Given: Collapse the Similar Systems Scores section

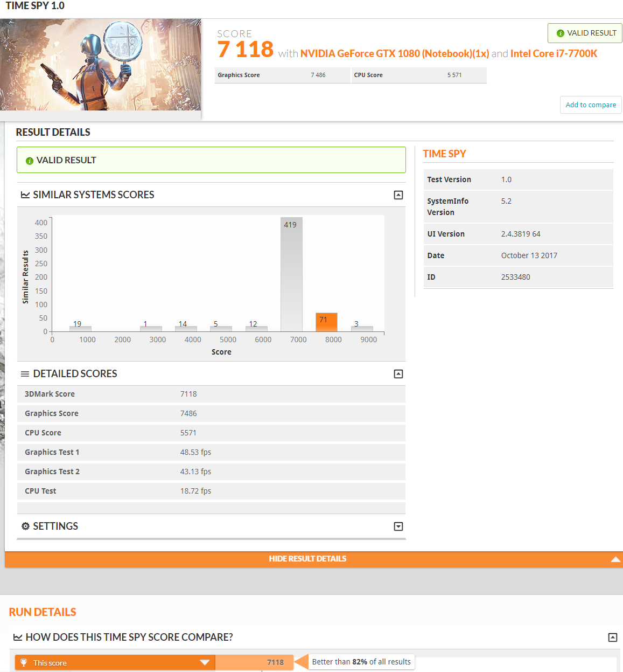Looking at the screenshot, I should point(398,195).
